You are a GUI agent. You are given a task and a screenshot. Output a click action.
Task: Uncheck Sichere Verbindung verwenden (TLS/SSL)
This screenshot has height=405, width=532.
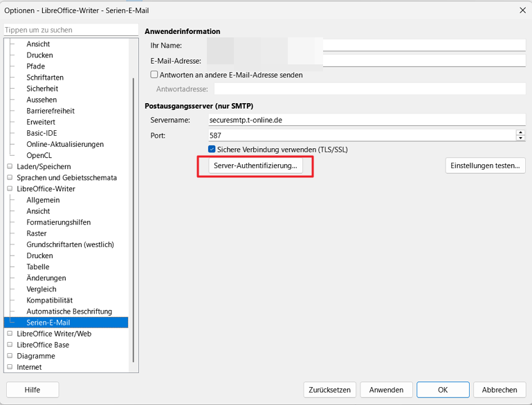(212, 150)
